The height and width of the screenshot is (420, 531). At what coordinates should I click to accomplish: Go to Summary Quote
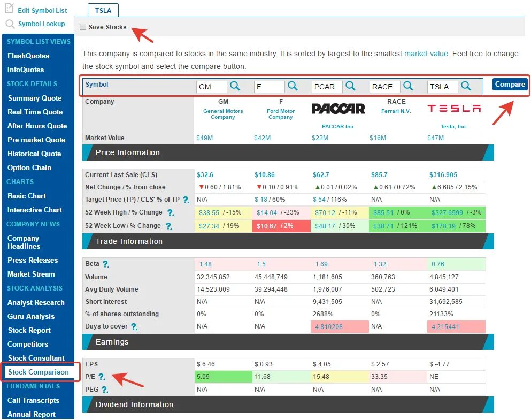pos(35,98)
